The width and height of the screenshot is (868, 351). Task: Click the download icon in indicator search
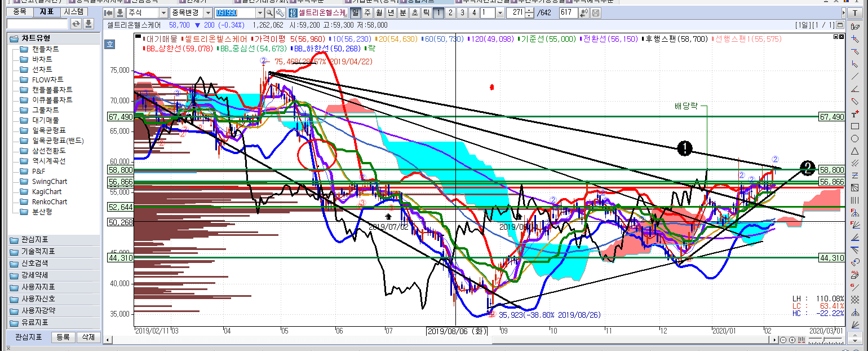pyautogui.click(x=88, y=24)
